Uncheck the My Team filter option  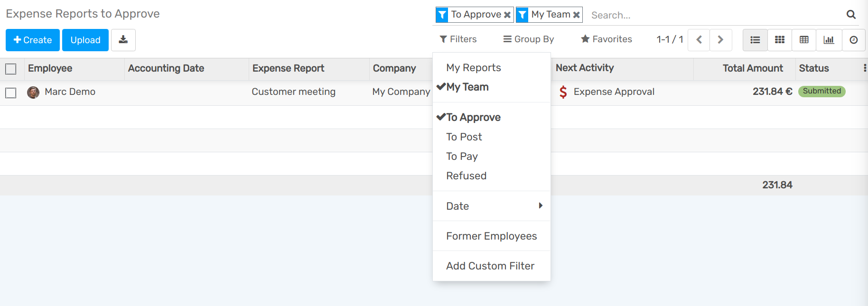[x=467, y=87]
